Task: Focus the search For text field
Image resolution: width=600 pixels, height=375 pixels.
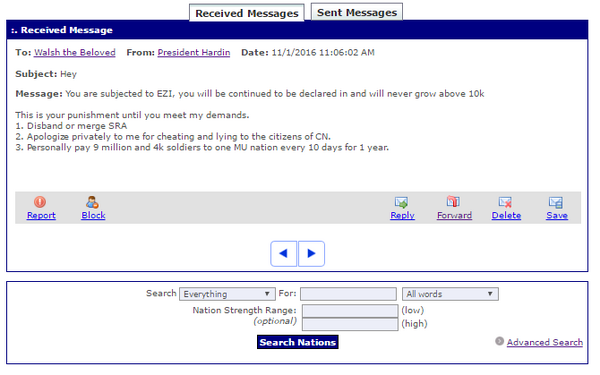Action: [349, 294]
